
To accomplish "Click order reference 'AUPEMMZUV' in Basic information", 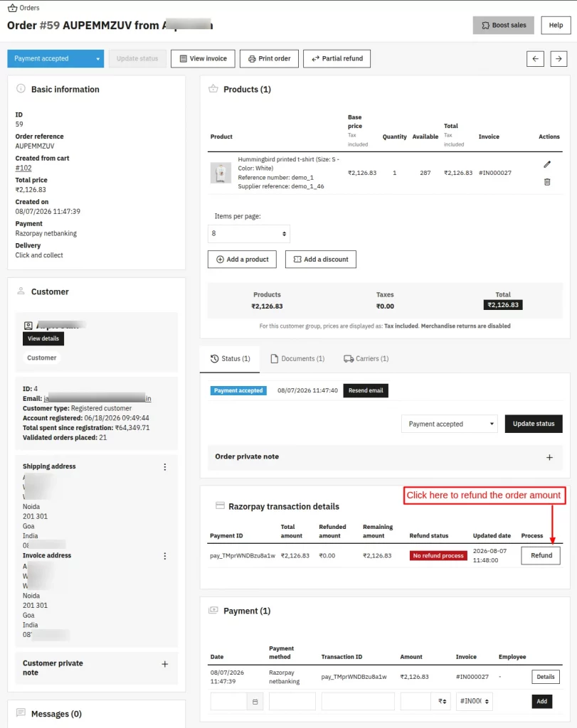I will [x=35, y=146].
